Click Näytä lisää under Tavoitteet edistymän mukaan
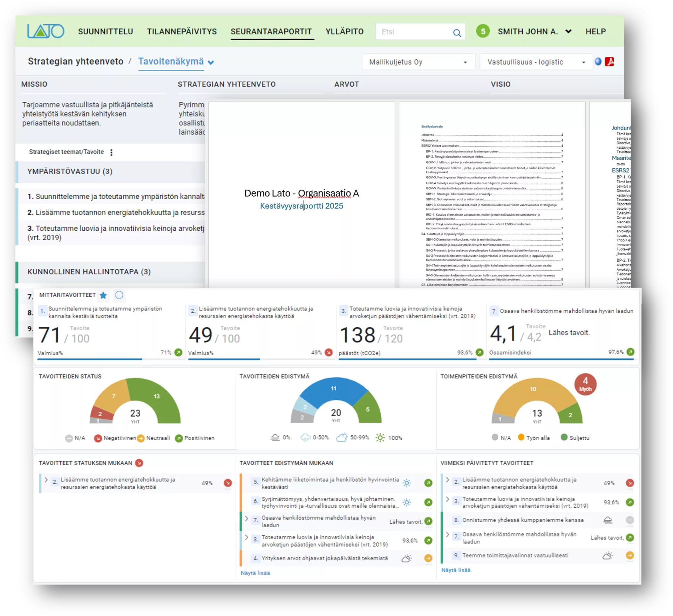The height and width of the screenshot is (616, 673). pos(255,573)
